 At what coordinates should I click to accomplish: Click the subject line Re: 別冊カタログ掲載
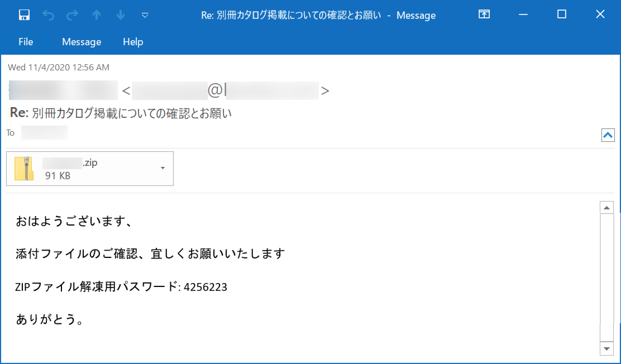click(x=121, y=113)
